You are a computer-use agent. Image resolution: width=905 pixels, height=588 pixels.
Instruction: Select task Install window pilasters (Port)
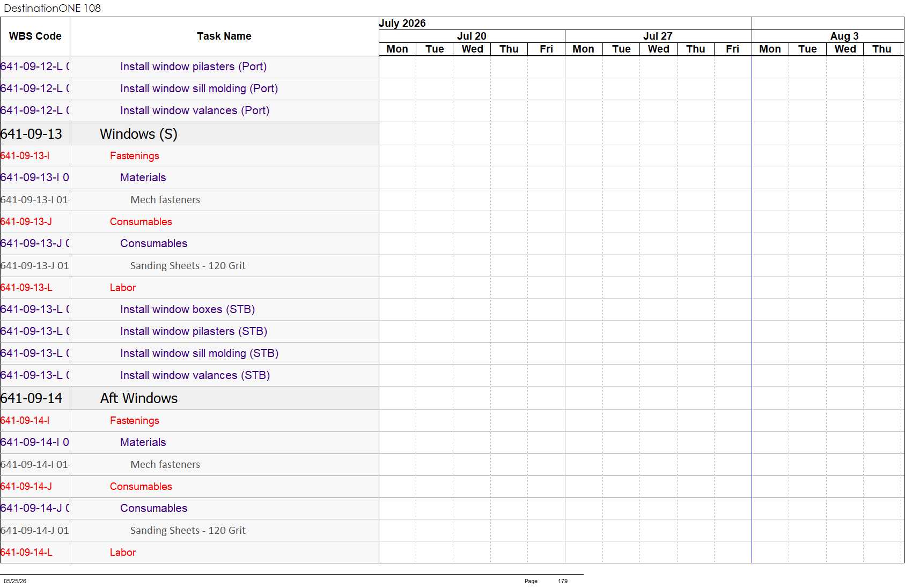pos(193,66)
